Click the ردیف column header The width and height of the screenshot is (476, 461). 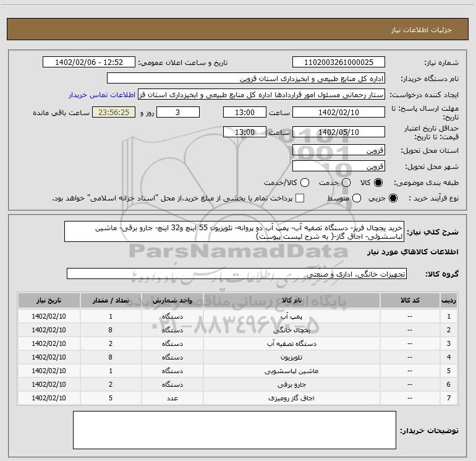pos(449,301)
